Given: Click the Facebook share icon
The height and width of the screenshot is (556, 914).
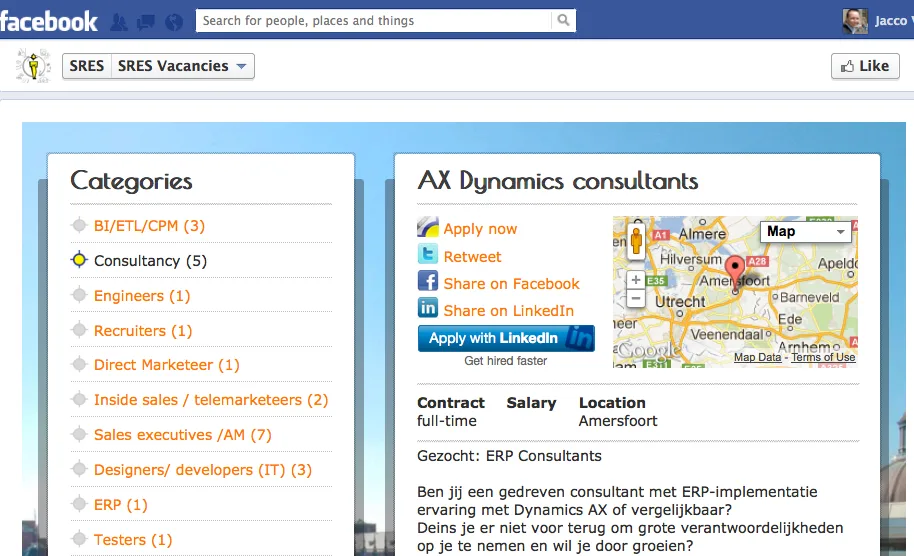Looking at the screenshot, I should point(427,281).
